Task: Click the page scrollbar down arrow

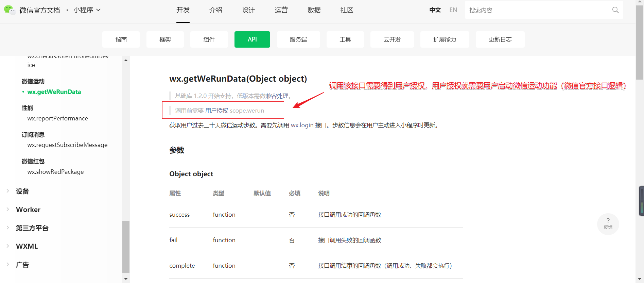Action: tap(640, 280)
